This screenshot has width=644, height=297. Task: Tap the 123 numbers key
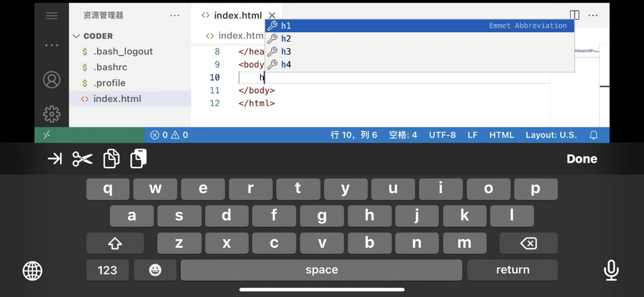(x=107, y=270)
